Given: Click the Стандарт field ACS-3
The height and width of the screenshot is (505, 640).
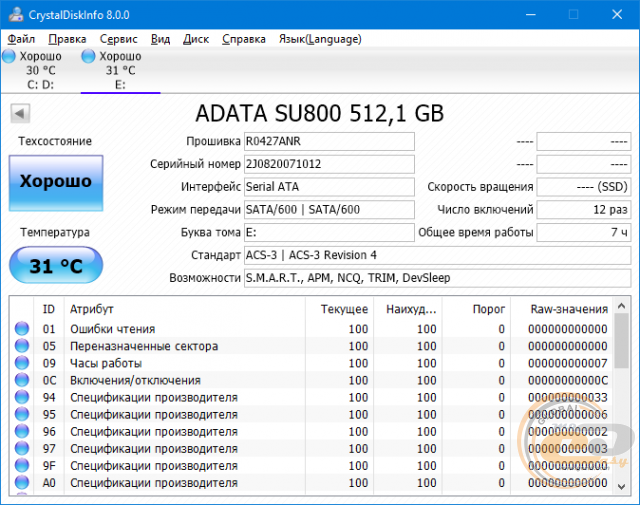Looking at the screenshot, I should tap(438, 256).
